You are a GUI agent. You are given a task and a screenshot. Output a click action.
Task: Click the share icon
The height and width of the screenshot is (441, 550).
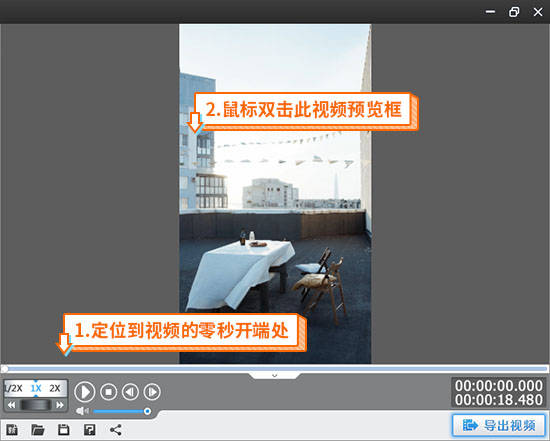point(116,429)
